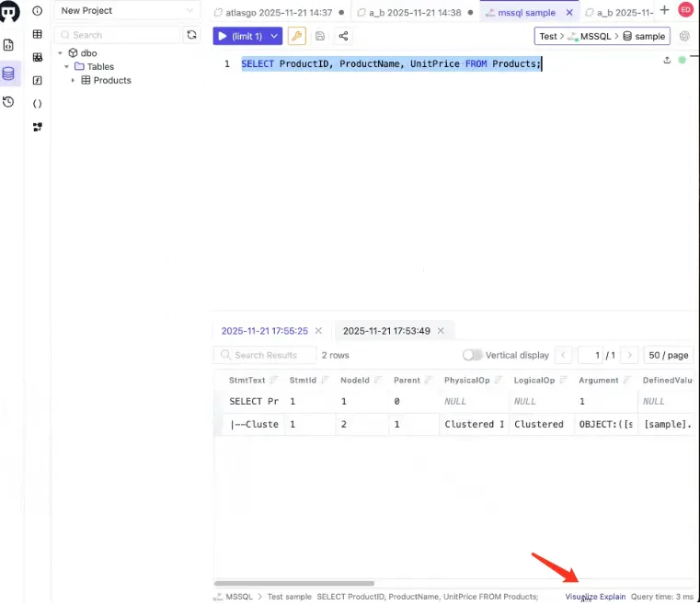
Task: Click the 'OBJECT:([s' Argument cell
Action: point(606,424)
